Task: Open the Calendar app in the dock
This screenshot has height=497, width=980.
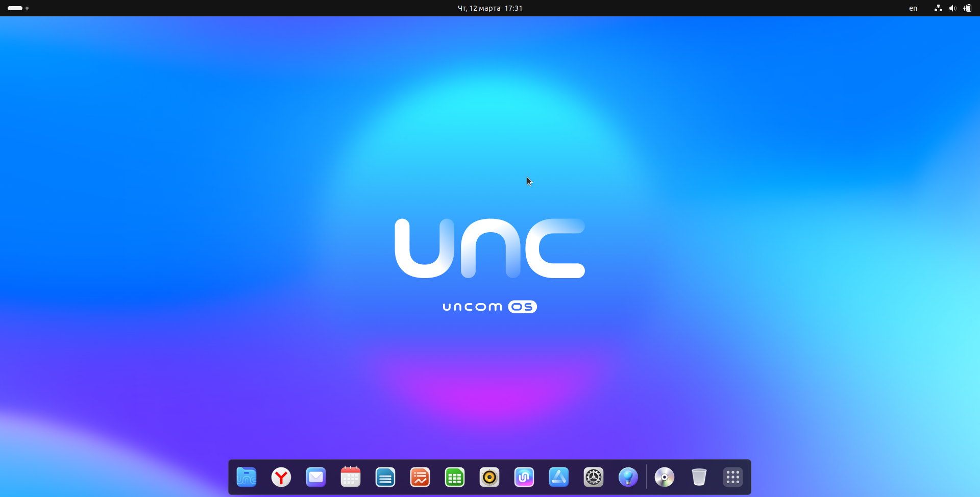Action: click(x=351, y=478)
